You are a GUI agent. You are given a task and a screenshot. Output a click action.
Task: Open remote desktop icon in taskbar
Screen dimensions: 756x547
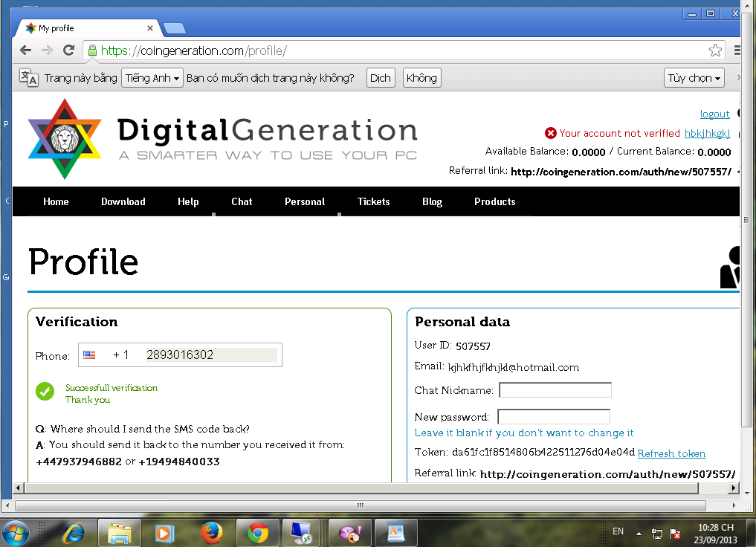coord(301,533)
